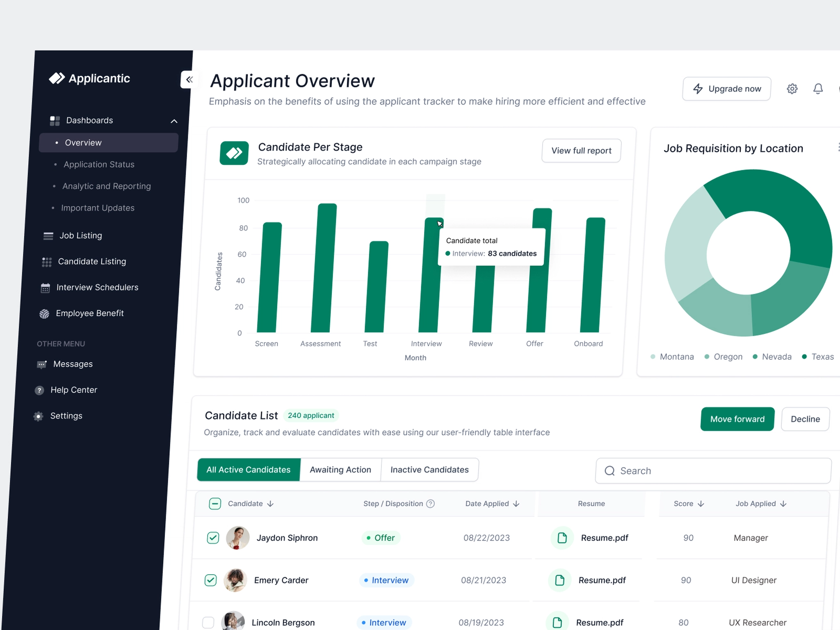Open Lincoln Bergson's resume file icon

pyautogui.click(x=557, y=622)
